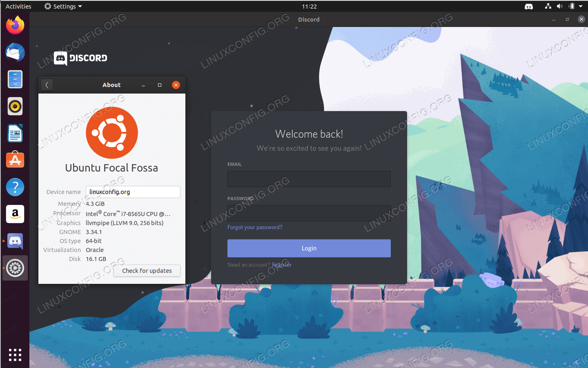Click 'Welcome back!' heading
Screen dimensions: 588x368
tap(309, 134)
